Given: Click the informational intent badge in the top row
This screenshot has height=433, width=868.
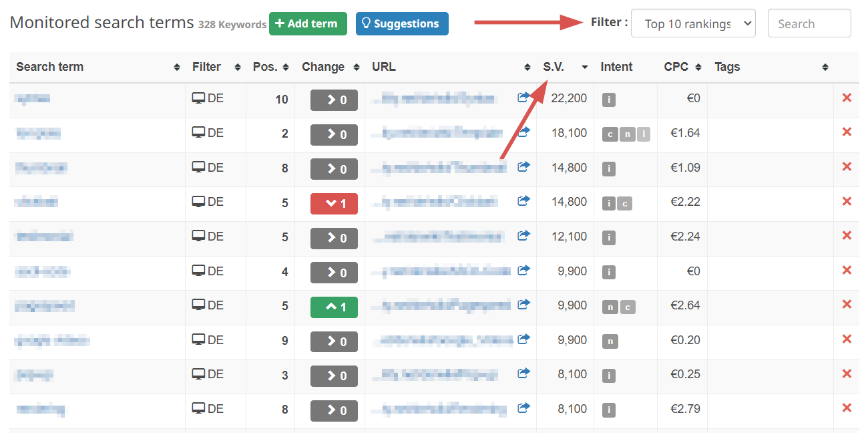Looking at the screenshot, I should (608, 98).
